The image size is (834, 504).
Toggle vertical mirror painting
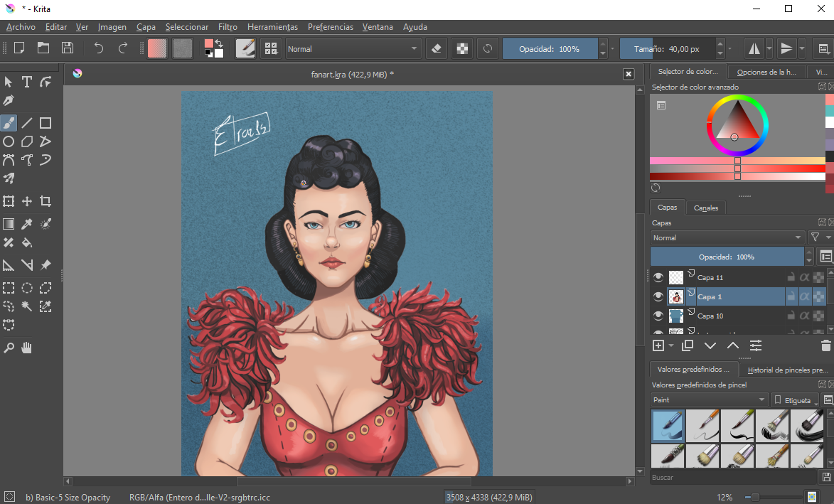(x=786, y=48)
